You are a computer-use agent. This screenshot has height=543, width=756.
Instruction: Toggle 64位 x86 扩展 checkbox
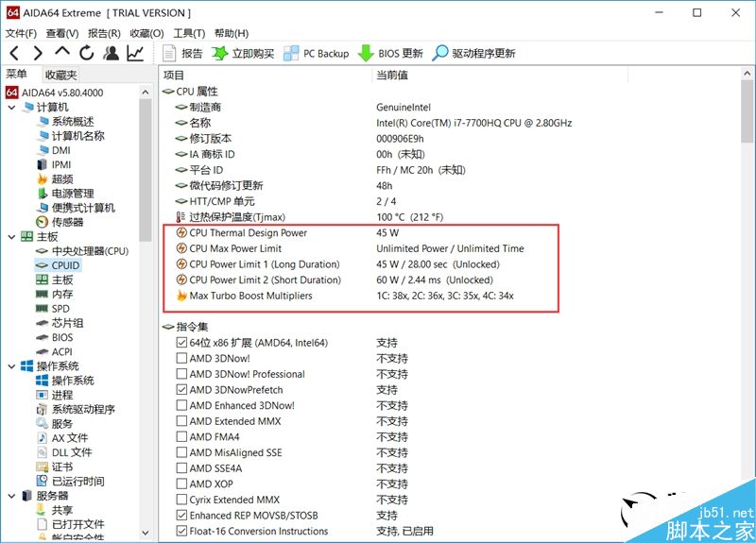[x=181, y=343]
